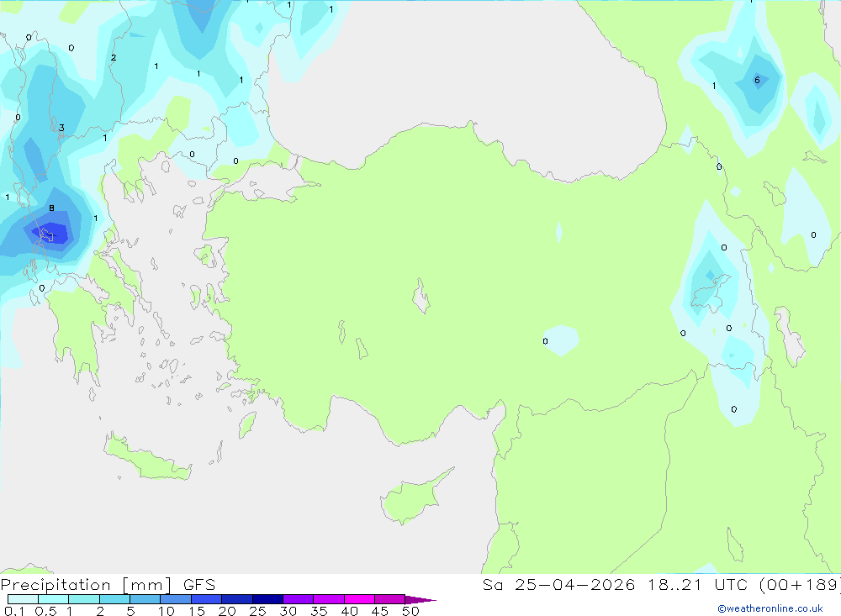841x616 pixels.
Task: Click the 'GFS' model label
Action: pyautogui.click(x=199, y=585)
